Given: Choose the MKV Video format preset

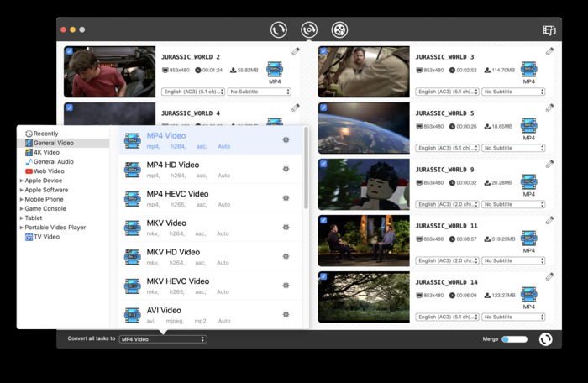Looking at the screenshot, I should coord(166,223).
